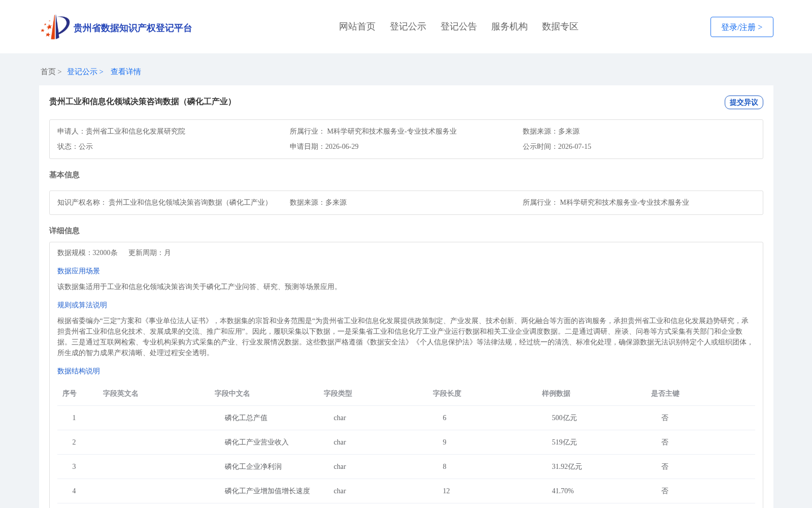Click the 数据结构说明 heading

pyautogui.click(x=79, y=371)
